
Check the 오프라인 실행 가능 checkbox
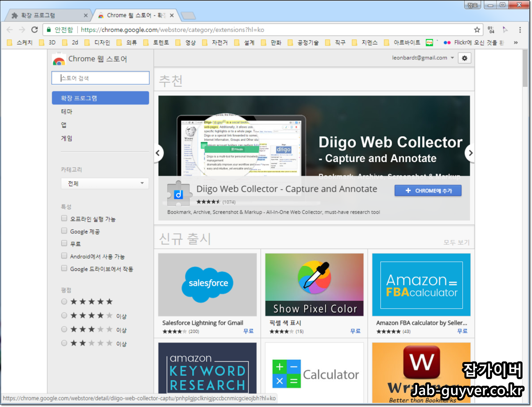coord(64,218)
